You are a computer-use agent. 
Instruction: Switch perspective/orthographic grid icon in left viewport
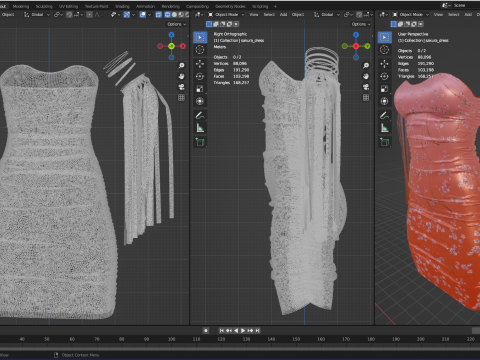click(x=181, y=98)
